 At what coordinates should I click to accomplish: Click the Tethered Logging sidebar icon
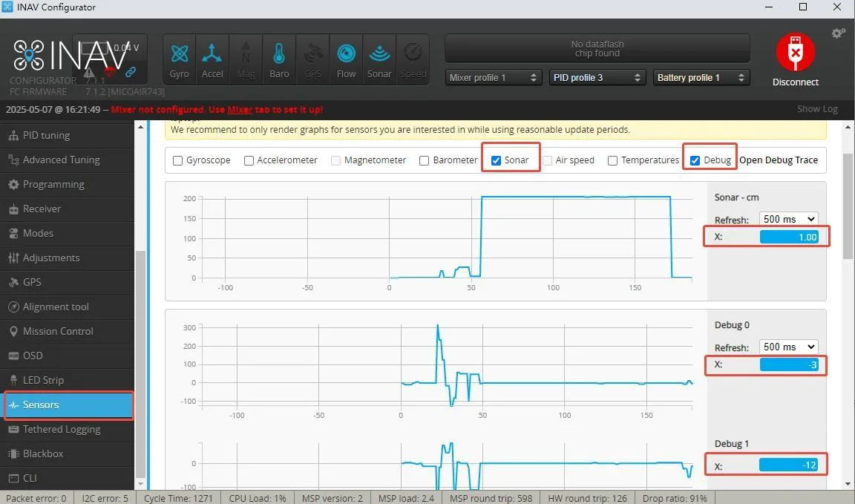pyautogui.click(x=13, y=429)
